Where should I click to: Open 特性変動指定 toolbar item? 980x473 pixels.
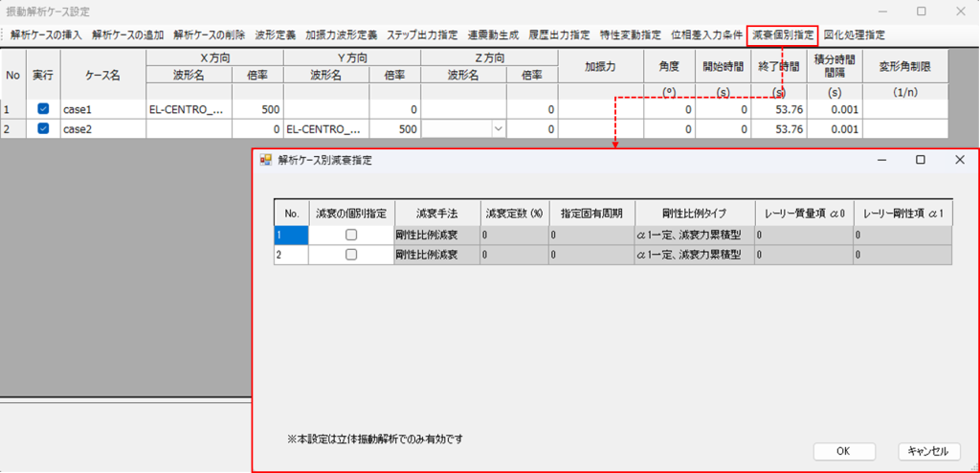630,34
